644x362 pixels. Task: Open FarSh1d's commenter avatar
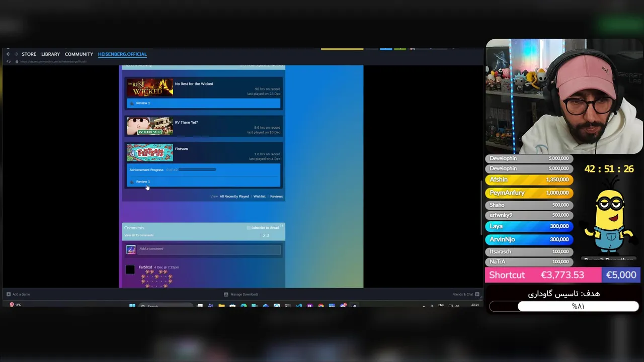click(x=130, y=269)
